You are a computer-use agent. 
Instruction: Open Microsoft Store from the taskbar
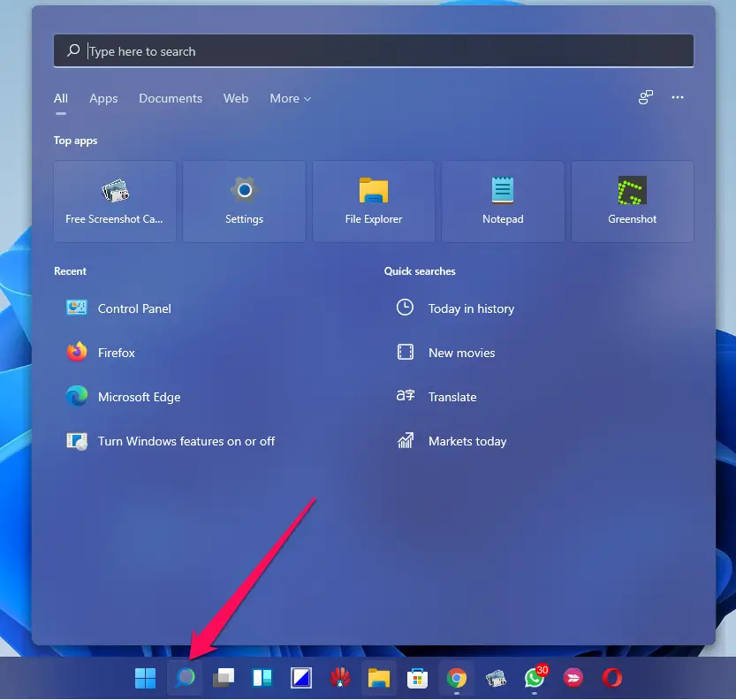[417, 678]
